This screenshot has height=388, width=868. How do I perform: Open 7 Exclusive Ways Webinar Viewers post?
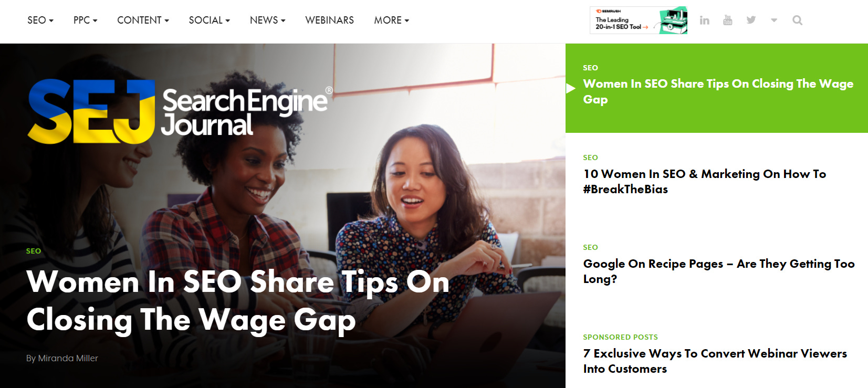(x=715, y=361)
